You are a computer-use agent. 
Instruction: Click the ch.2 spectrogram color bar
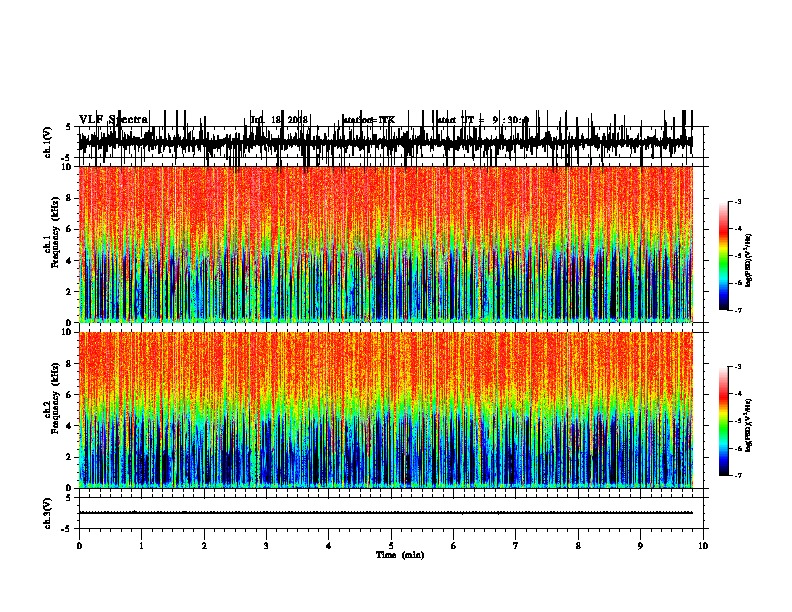coord(723,421)
